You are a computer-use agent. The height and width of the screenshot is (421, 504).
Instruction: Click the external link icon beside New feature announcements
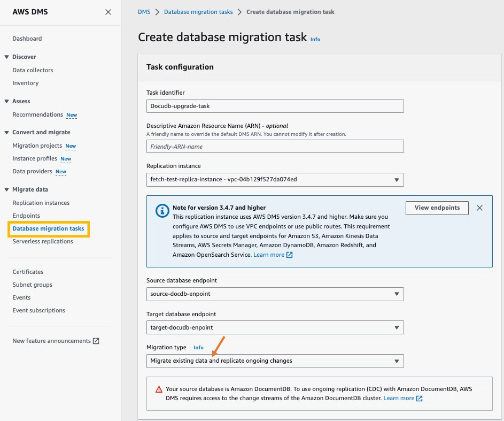click(96, 341)
